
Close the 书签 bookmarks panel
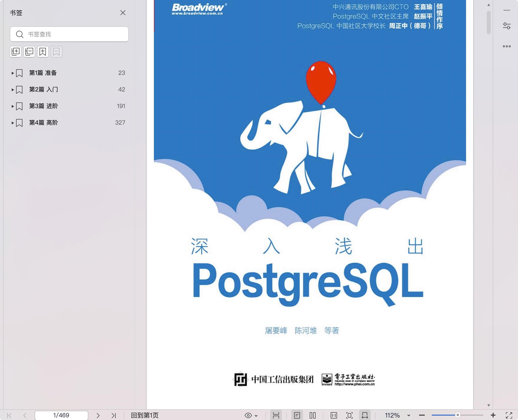123,13
